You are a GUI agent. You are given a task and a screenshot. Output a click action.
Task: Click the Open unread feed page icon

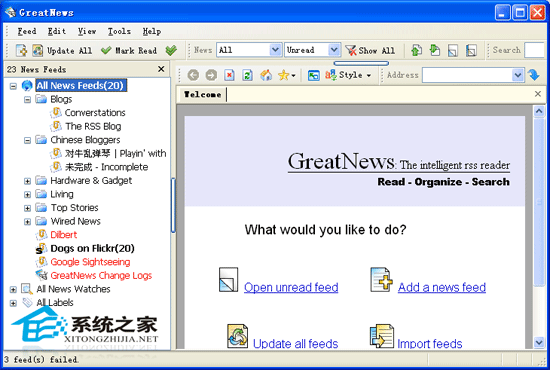228,280
